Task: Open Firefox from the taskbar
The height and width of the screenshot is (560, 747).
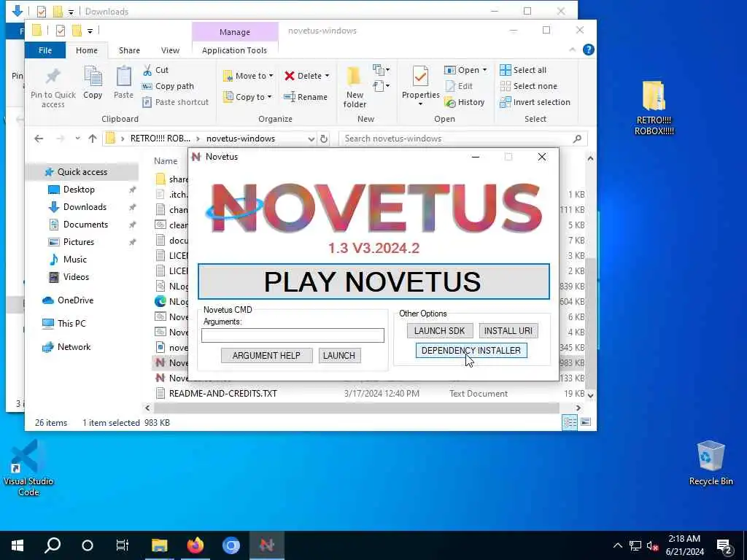Action: point(196,545)
